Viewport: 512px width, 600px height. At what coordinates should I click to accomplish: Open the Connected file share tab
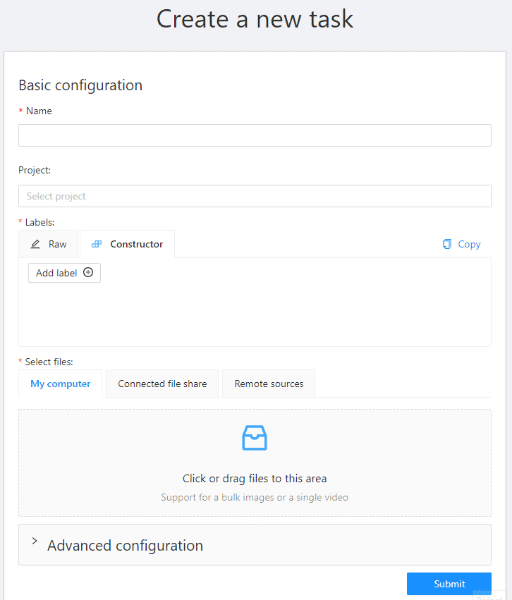(162, 384)
